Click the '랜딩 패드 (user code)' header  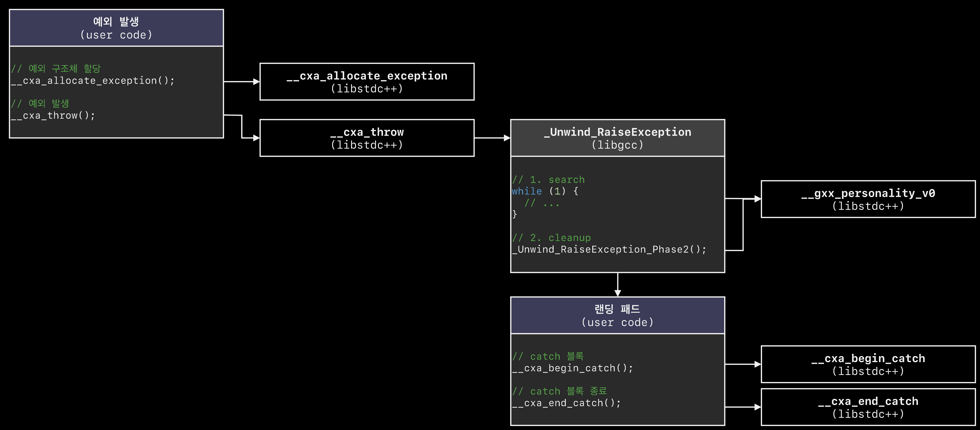pyautogui.click(x=617, y=315)
